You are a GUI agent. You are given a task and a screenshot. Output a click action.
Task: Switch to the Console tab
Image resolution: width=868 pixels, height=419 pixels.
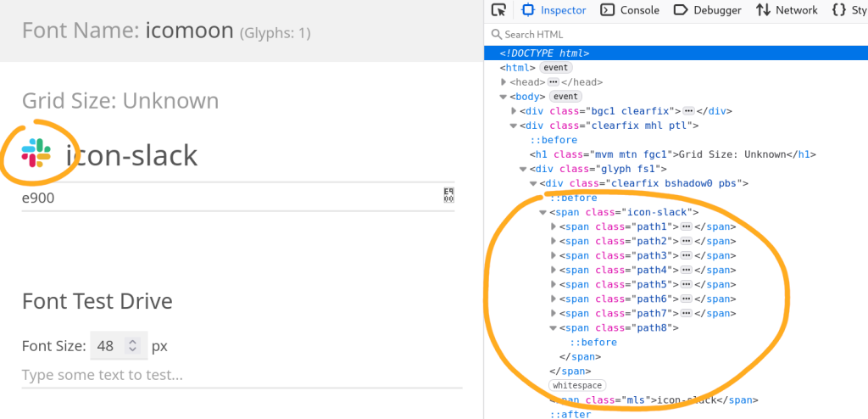point(630,10)
